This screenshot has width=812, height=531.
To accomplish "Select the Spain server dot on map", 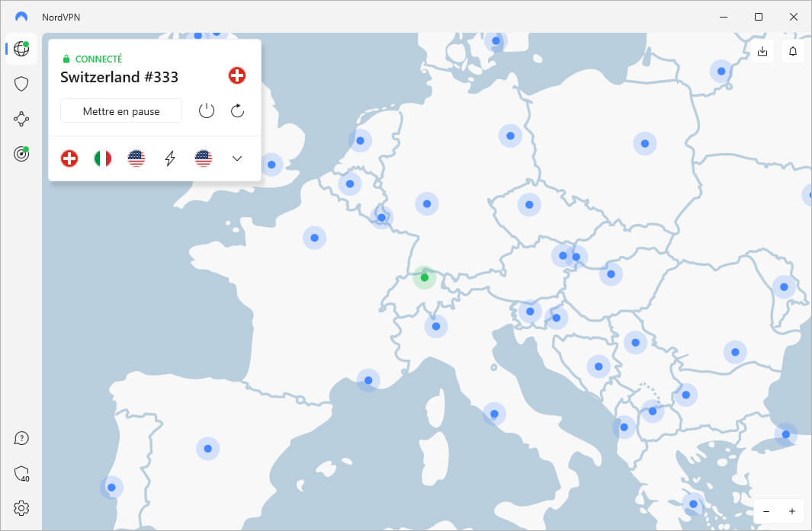I will [207, 449].
